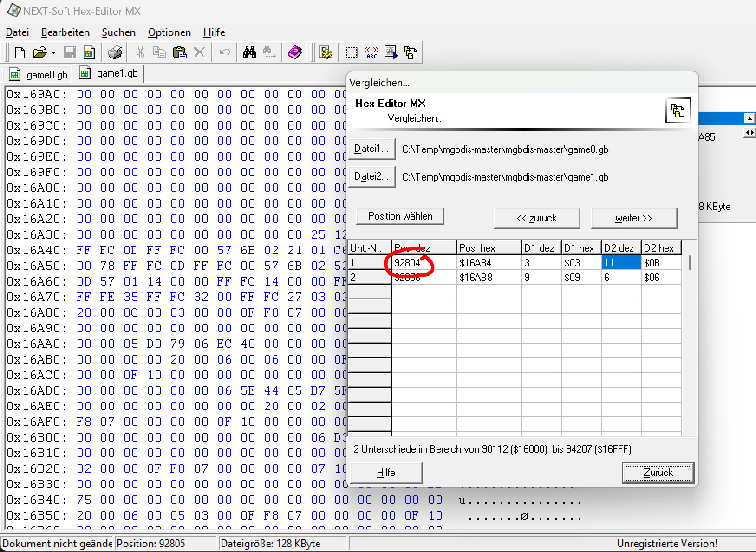Open the Optionen menu
This screenshot has height=552, width=756.
169,32
